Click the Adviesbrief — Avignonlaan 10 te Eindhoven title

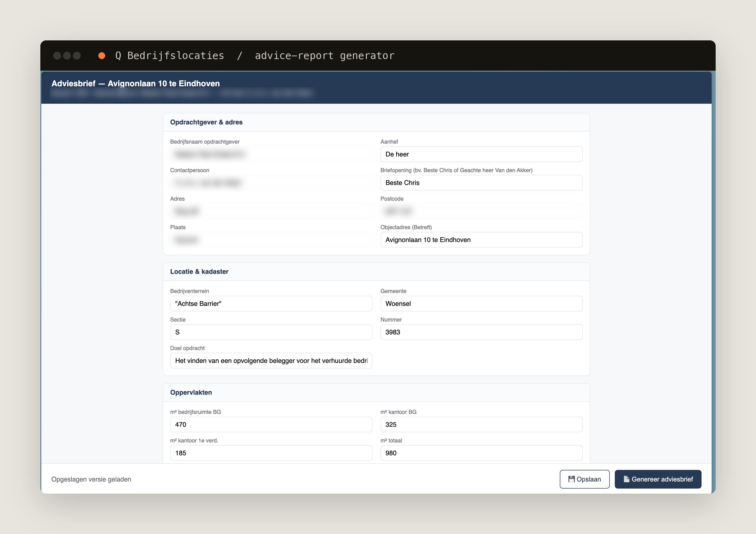[136, 83]
